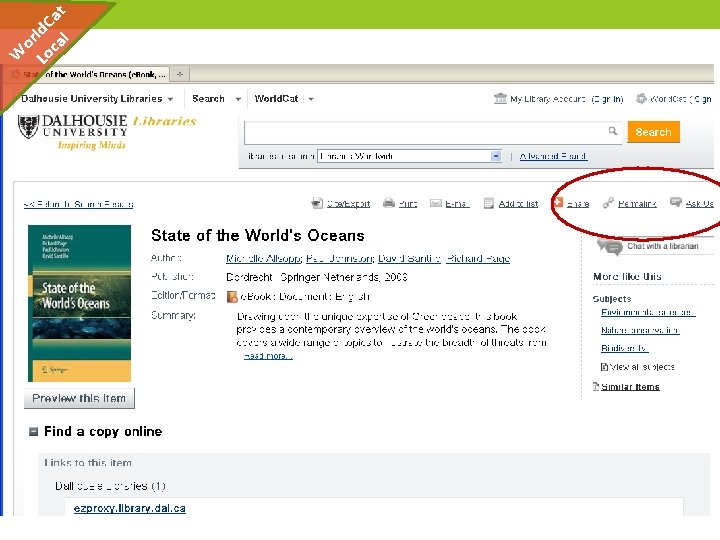Click the eBook format icon
The height and width of the screenshot is (540, 720).
(232, 297)
